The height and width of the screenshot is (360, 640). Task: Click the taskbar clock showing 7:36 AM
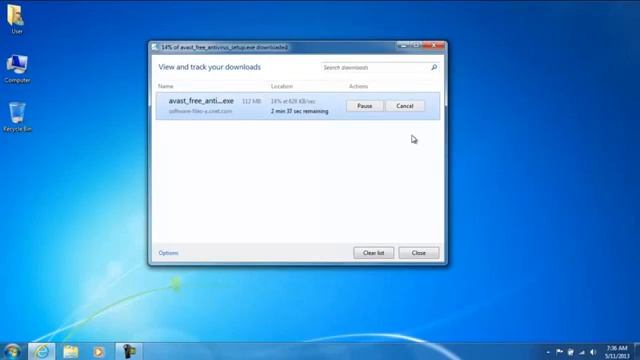(617, 352)
